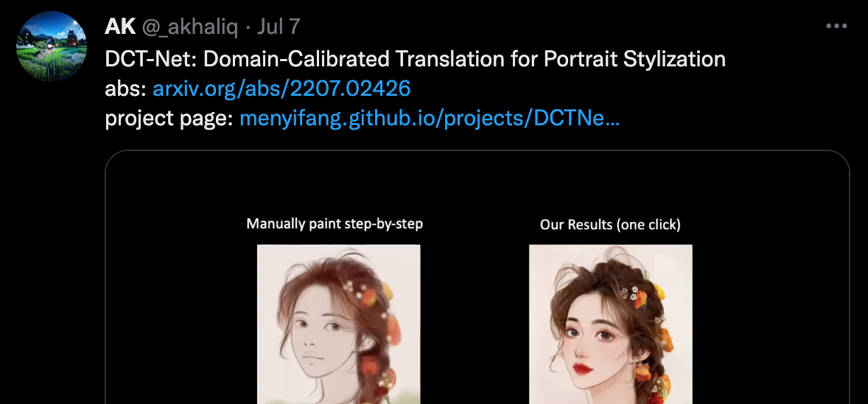Open the Jul 7 timestamp link
868x404 pixels.
click(x=279, y=26)
